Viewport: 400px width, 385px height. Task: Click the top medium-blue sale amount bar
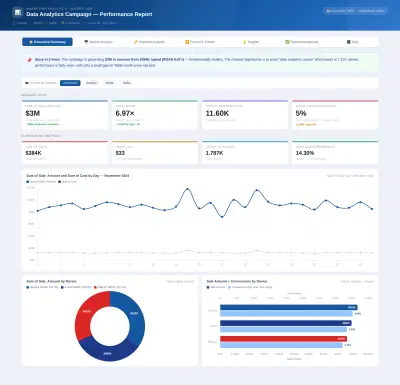point(289,307)
